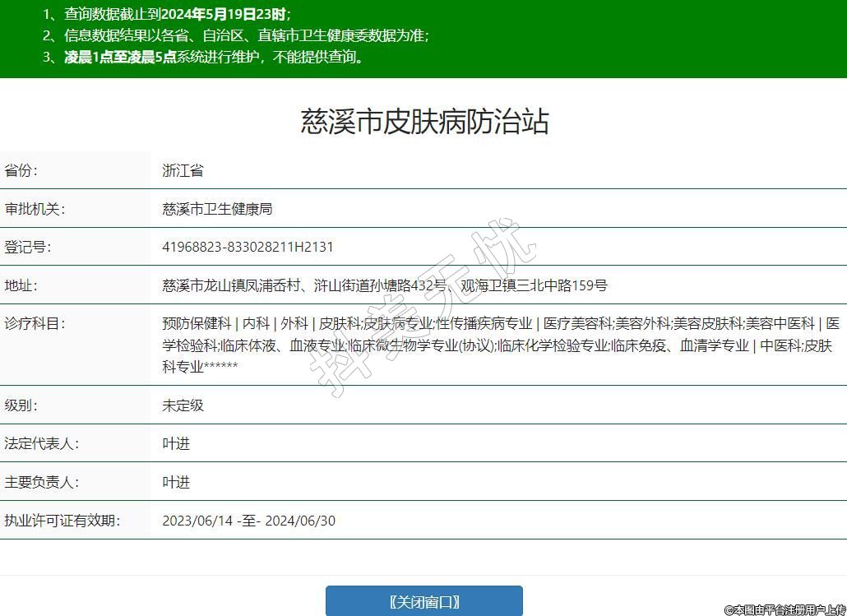Click the 未定级 level value

pos(183,405)
